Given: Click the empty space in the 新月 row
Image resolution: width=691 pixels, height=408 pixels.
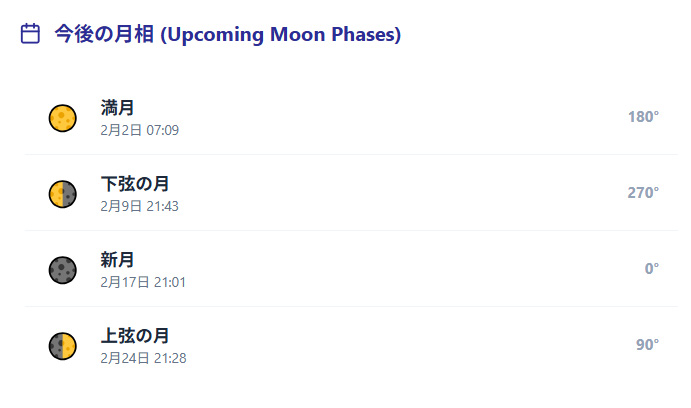Looking at the screenshot, I should point(400,269).
